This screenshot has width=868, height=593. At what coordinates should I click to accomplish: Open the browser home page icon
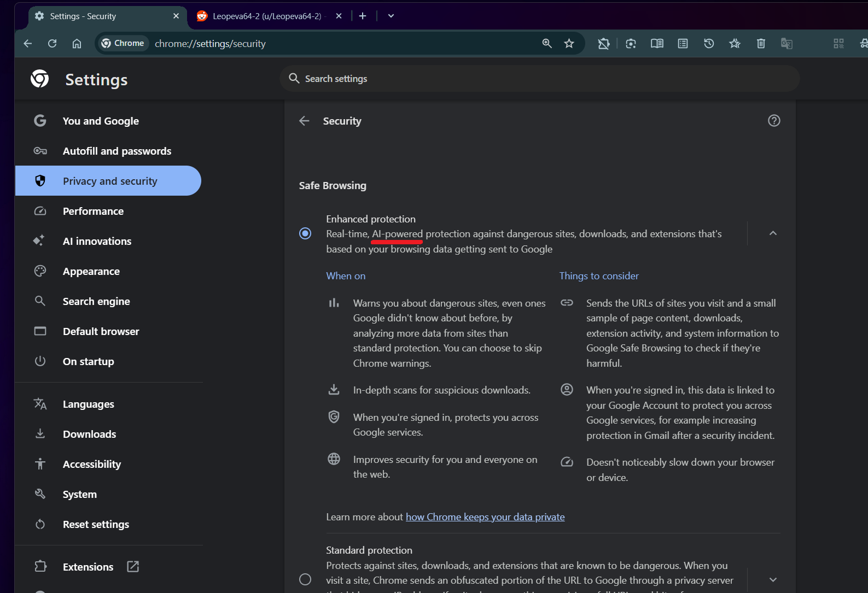click(77, 44)
